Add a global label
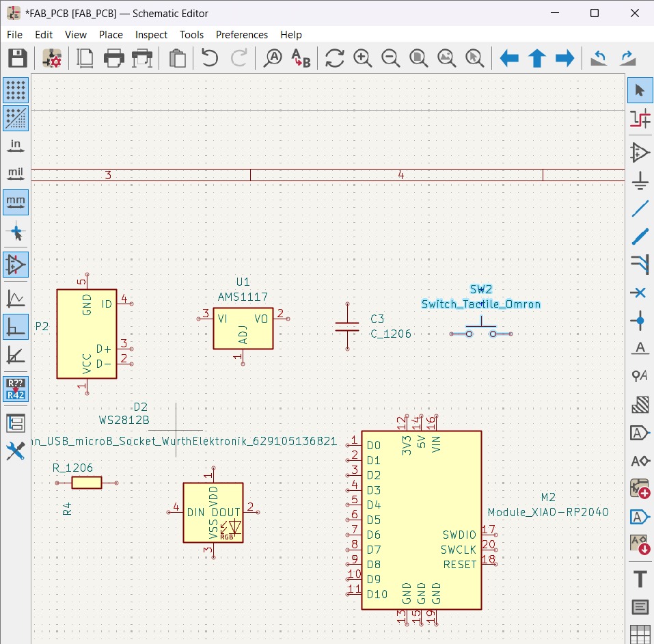Screen dimensions: 654x644 coord(640,433)
